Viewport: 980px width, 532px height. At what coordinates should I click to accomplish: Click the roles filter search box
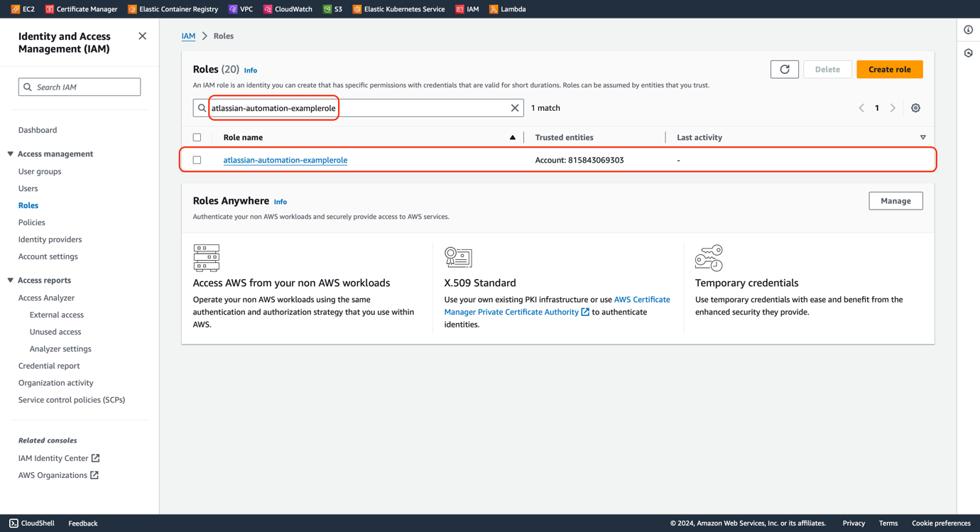click(x=359, y=108)
